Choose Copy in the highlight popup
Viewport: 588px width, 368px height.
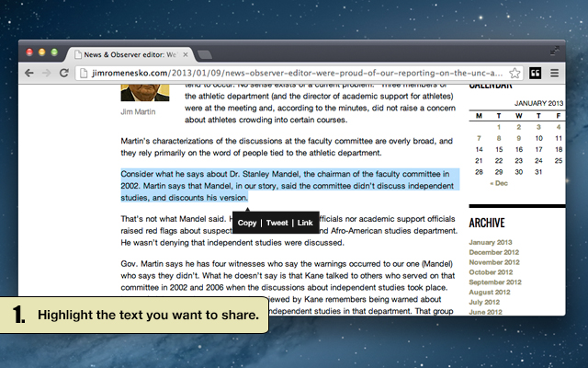pos(247,223)
